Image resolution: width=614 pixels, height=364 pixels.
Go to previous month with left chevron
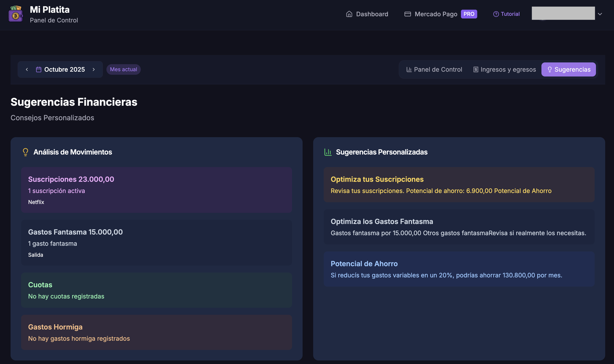coord(27,69)
